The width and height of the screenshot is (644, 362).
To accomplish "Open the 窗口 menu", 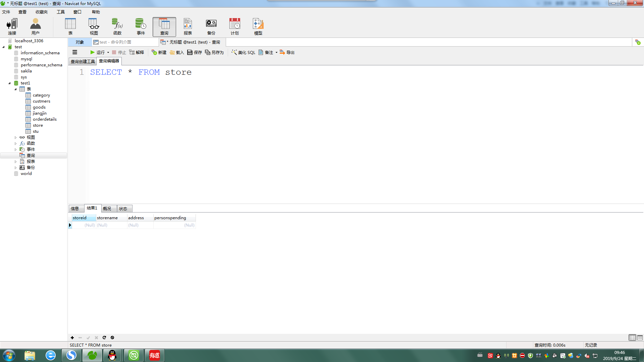I will tap(77, 12).
